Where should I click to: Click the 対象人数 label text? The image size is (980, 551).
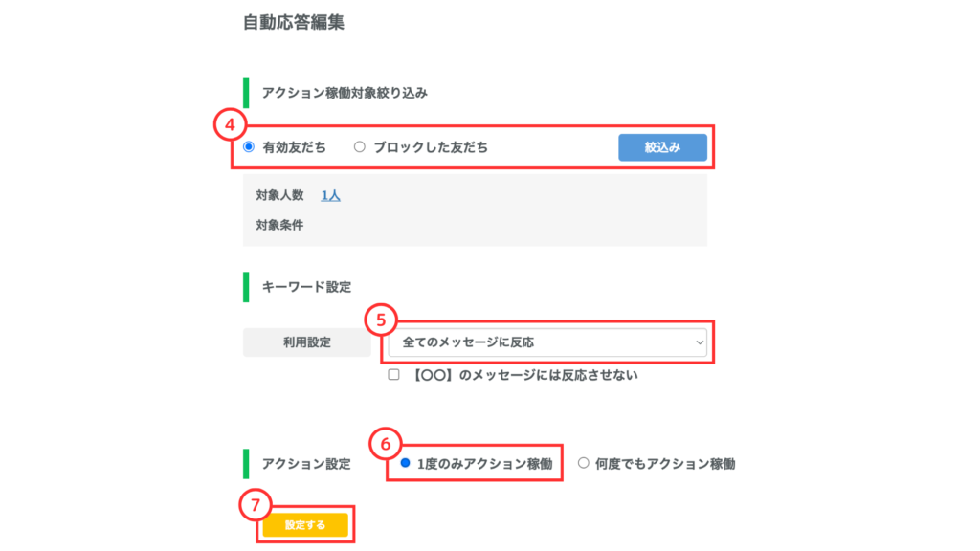[x=280, y=195]
